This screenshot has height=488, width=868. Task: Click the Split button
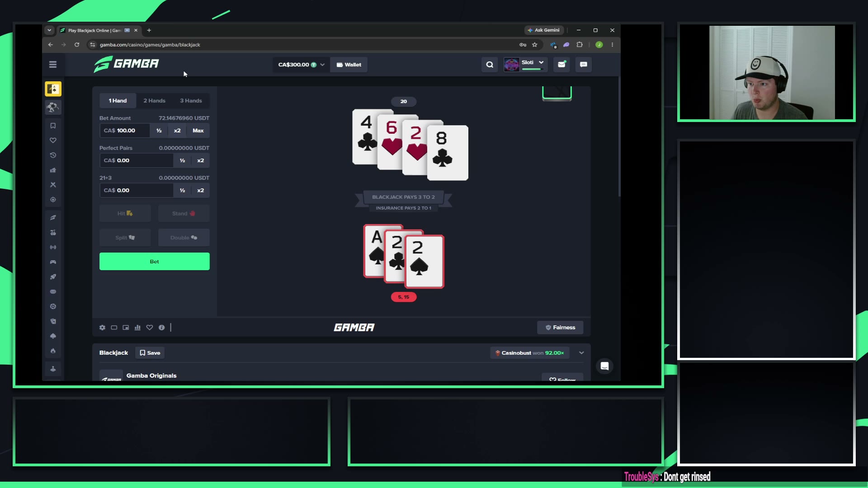tap(125, 238)
